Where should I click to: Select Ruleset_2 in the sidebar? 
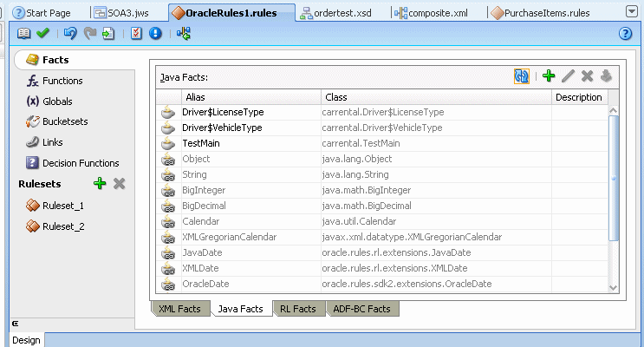tap(55, 226)
